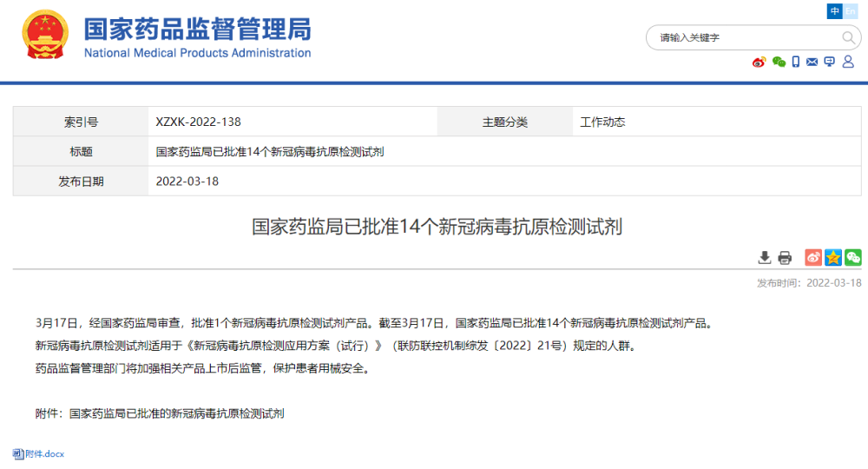Share article to Weibo via red button
Screen dimensions: 868x469
click(x=813, y=257)
